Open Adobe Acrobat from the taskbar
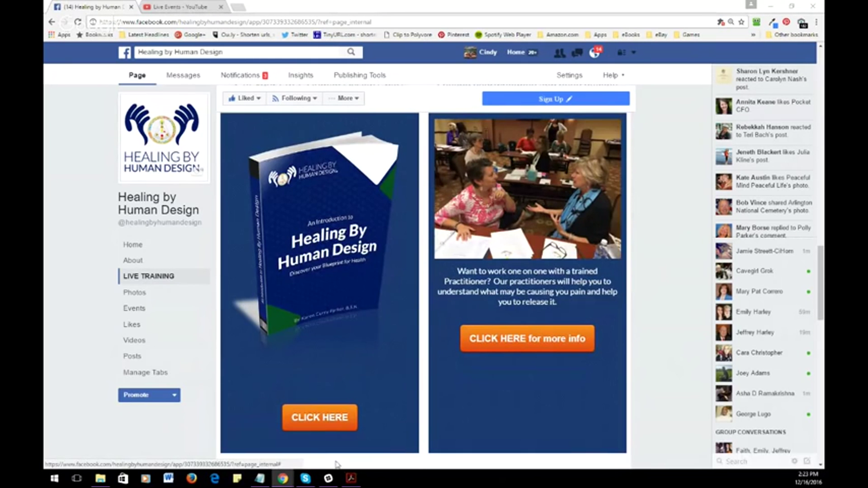 coord(351,478)
